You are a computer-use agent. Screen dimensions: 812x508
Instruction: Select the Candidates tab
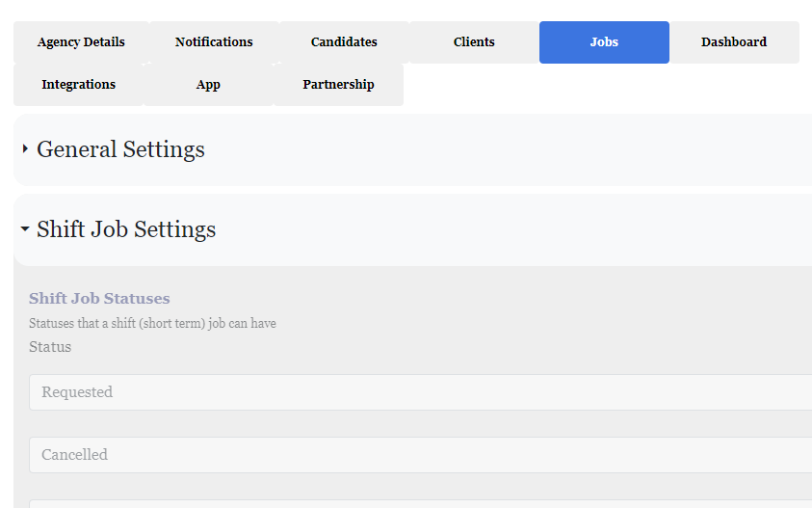344,42
